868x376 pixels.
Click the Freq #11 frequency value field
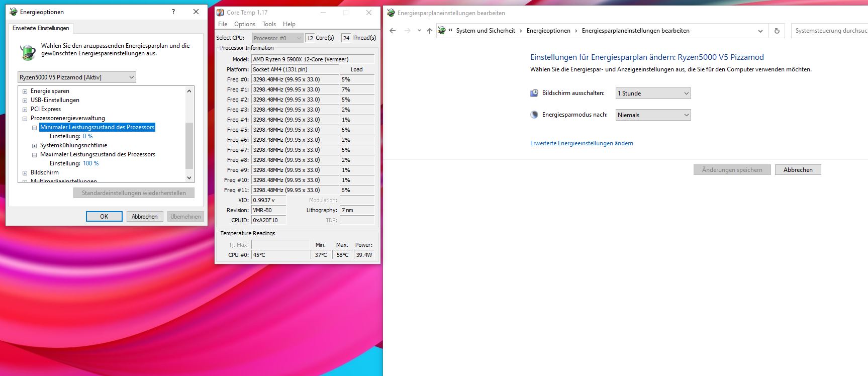click(x=295, y=190)
